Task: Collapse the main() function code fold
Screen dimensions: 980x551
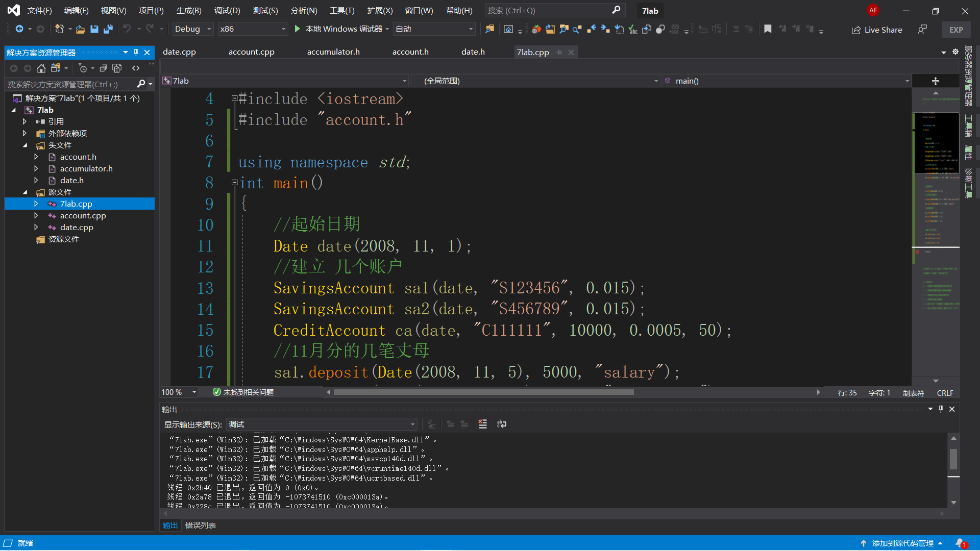Action: coord(234,182)
